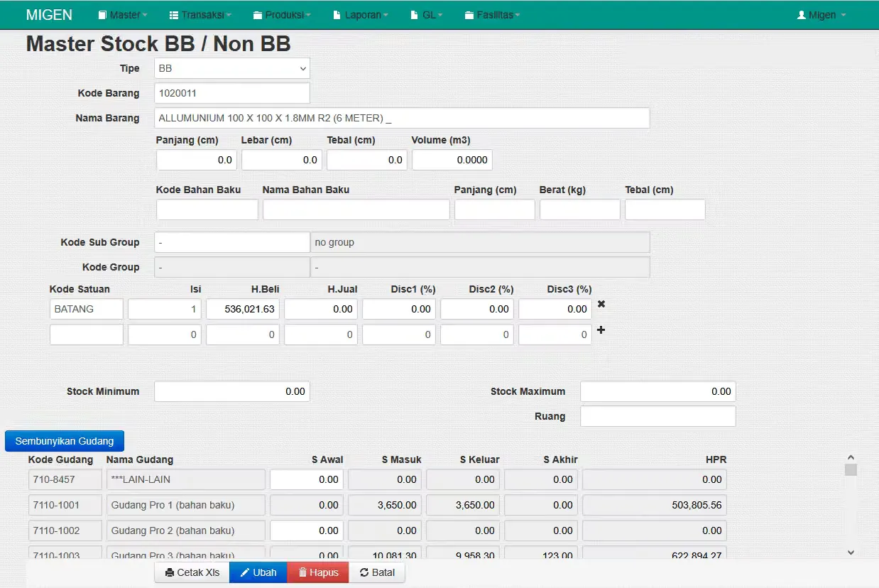Select the Panjang (cm) dimension field under Nama Barang

pyautogui.click(x=197, y=160)
